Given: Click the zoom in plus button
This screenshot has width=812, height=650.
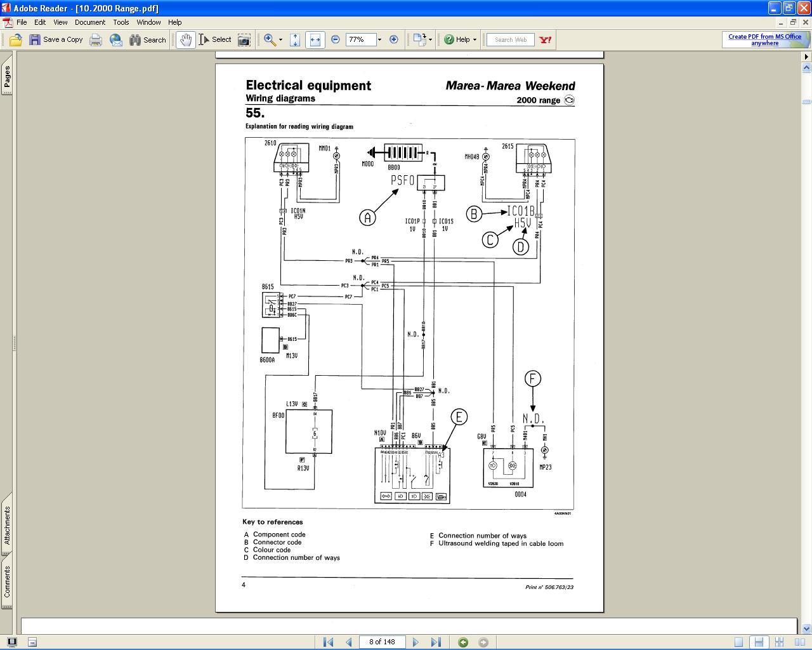Looking at the screenshot, I should (x=393, y=39).
